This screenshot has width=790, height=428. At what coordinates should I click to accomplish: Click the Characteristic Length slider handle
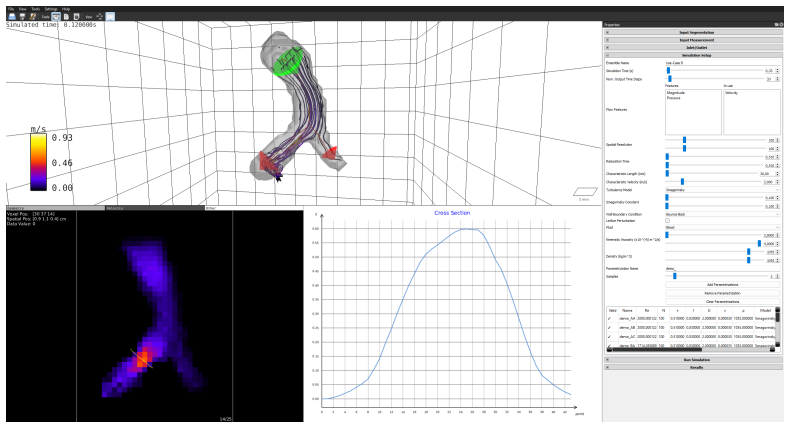667,173
